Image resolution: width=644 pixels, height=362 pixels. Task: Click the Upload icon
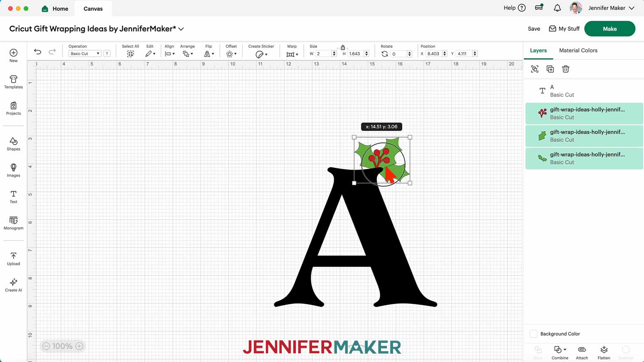[13, 256]
